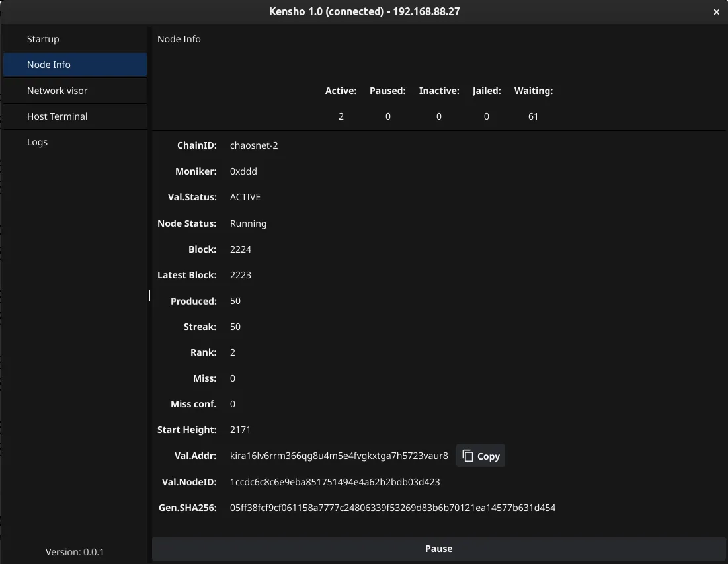Click the Active validators count
Image resolution: width=728 pixels, height=564 pixels.
click(341, 116)
